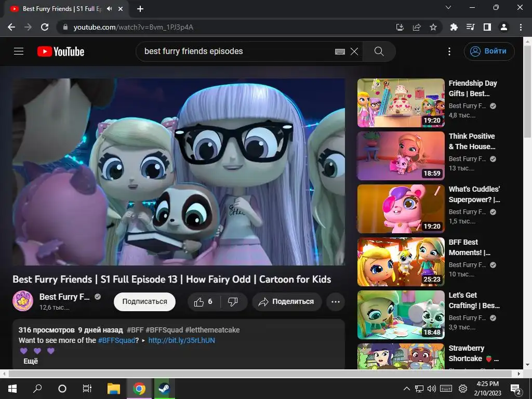The width and height of the screenshot is (532, 399).
Task: Install app icon in address bar
Action: click(400, 27)
